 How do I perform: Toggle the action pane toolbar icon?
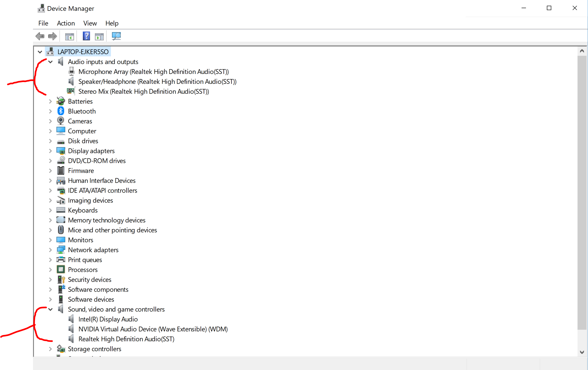click(99, 36)
